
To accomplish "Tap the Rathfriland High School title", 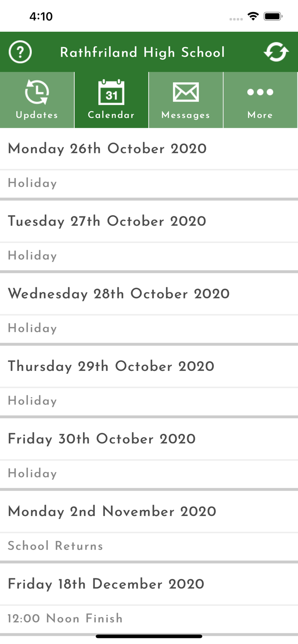I will click(x=142, y=52).
